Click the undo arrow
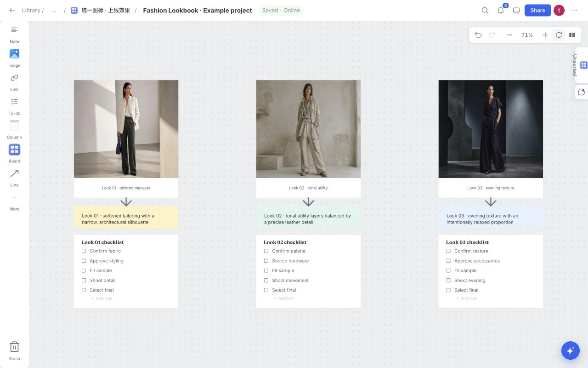 (x=478, y=35)
